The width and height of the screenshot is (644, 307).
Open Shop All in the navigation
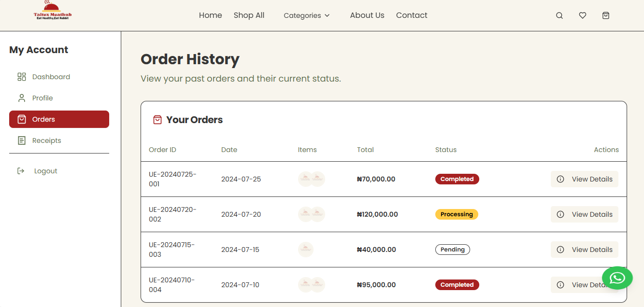pyautogui.click(x=249, y=15)
